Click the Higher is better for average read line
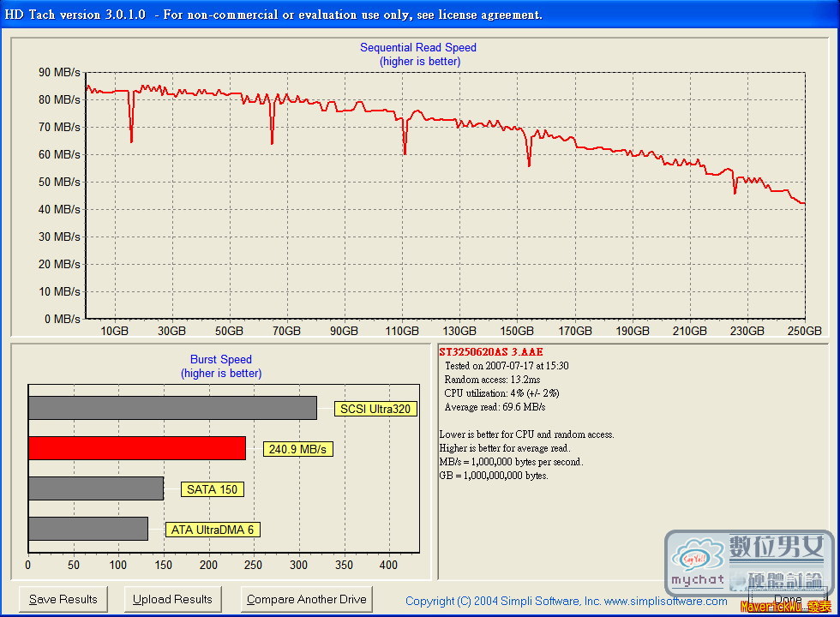Screen dimensions: 840x617 tap(505, 448)
